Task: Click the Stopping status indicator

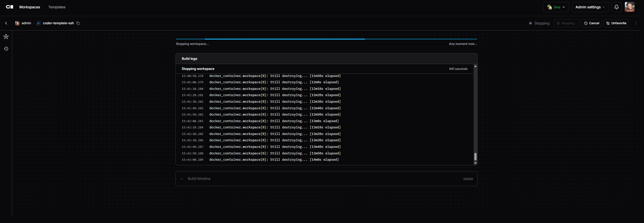Action: coord(539,23)
